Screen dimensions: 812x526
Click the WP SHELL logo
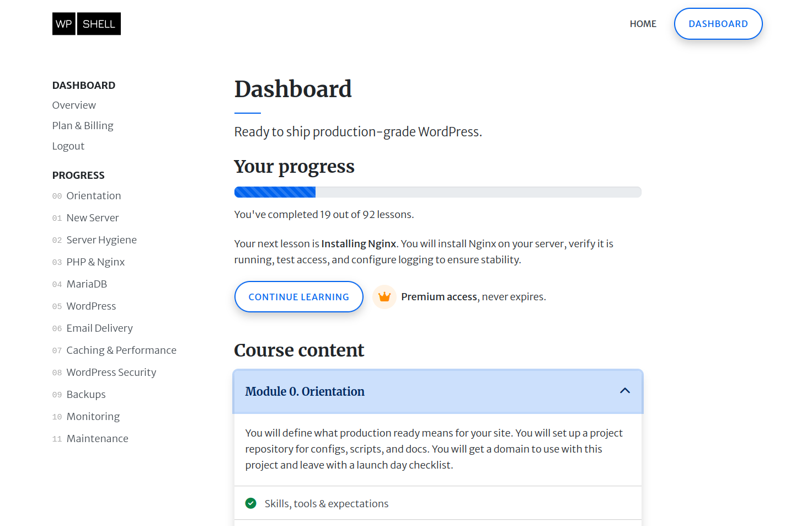point(86,23)
